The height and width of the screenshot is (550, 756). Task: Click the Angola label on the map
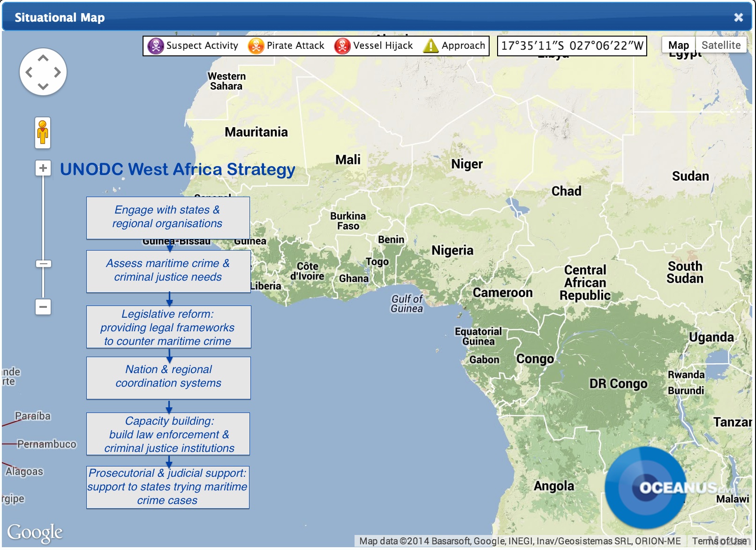click(x=553, y=486)
